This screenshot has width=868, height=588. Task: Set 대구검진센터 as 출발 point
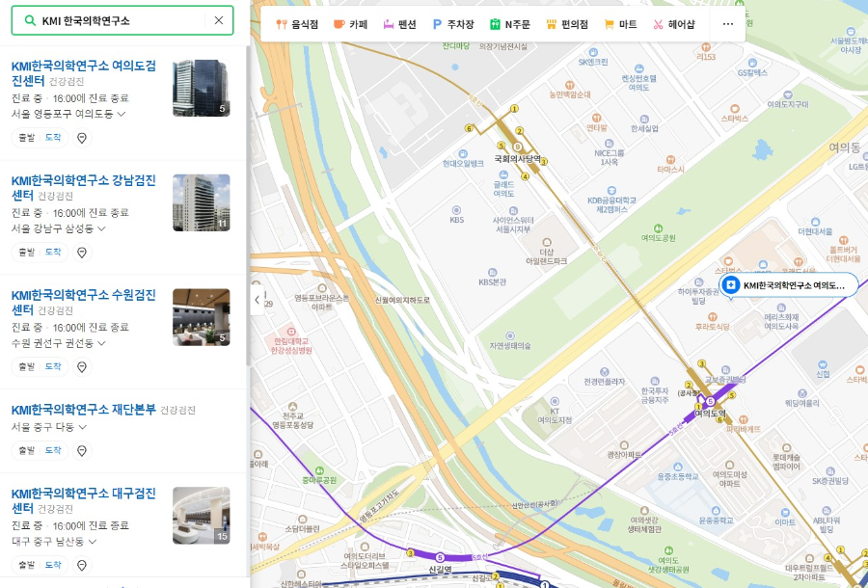[27, 565]
